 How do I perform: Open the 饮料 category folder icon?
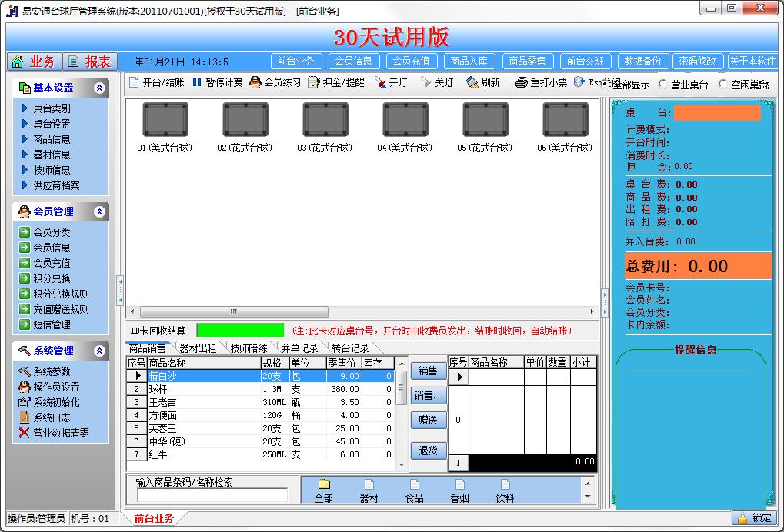(505, 484)
